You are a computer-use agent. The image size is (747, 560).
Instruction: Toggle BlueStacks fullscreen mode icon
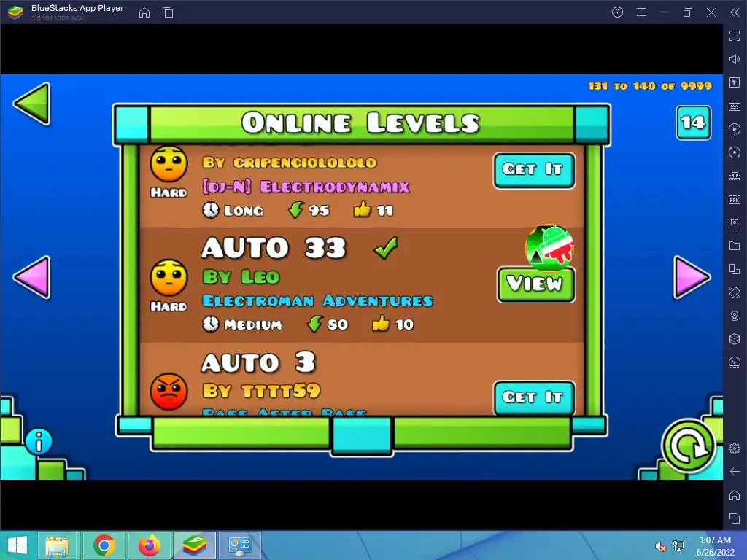[735, 36]
